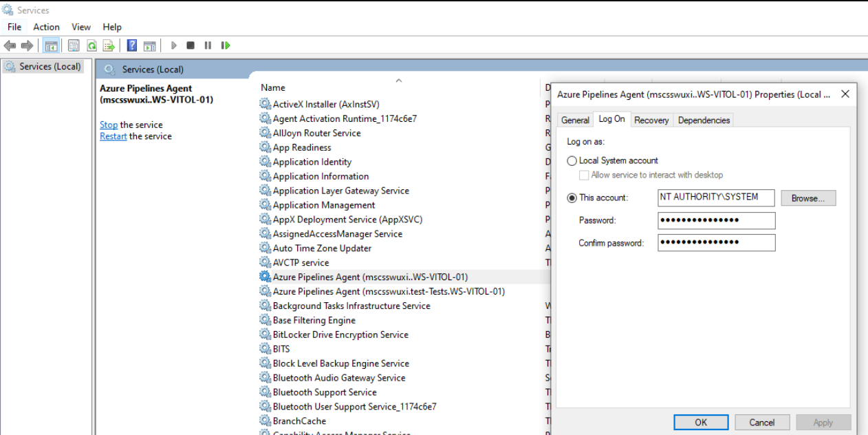Click gear icon beside App Readiness
Viewport: 868px width, 435px height.
click(x=265, y=147)
